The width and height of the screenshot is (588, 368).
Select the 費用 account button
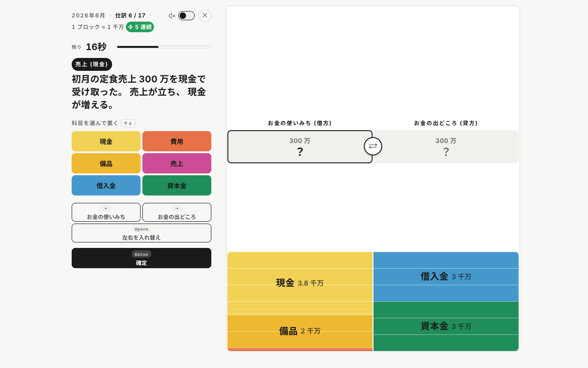click(177, 141)
